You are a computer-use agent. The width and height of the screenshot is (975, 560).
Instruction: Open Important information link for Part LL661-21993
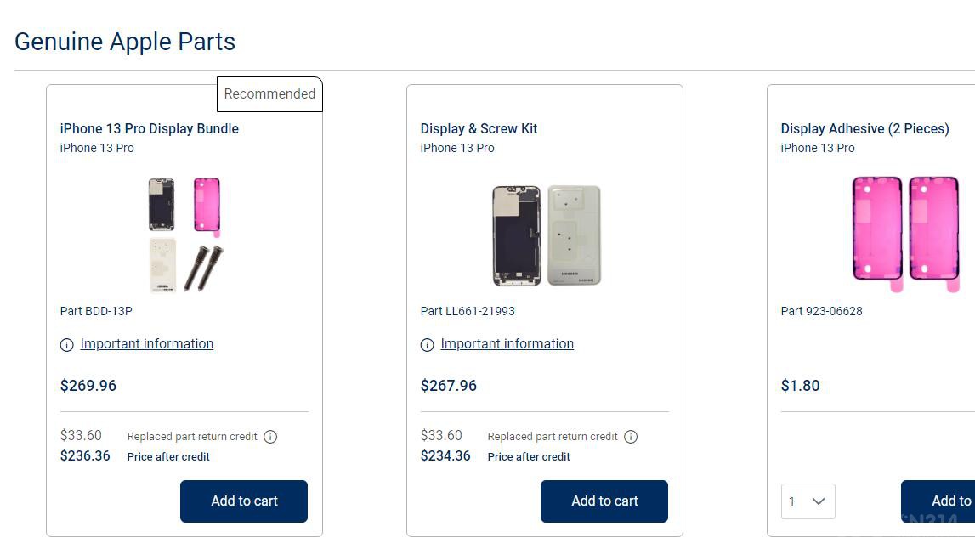tap(507, 343)
